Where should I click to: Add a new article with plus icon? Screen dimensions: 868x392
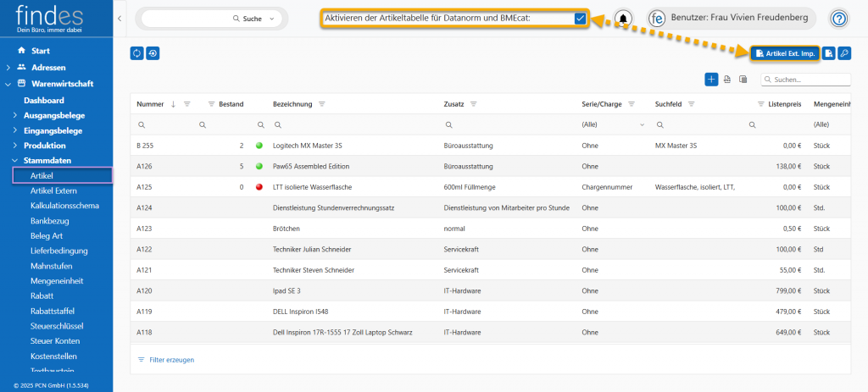711,80
